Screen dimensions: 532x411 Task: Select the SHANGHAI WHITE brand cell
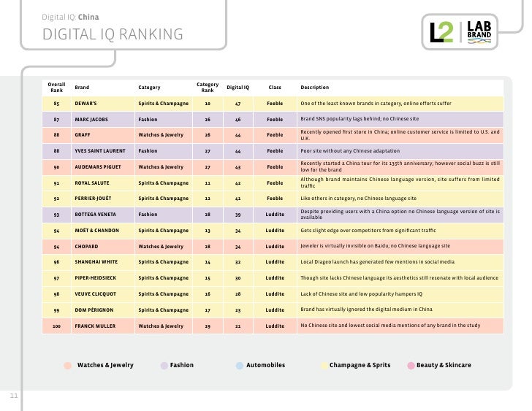[103, 262]
